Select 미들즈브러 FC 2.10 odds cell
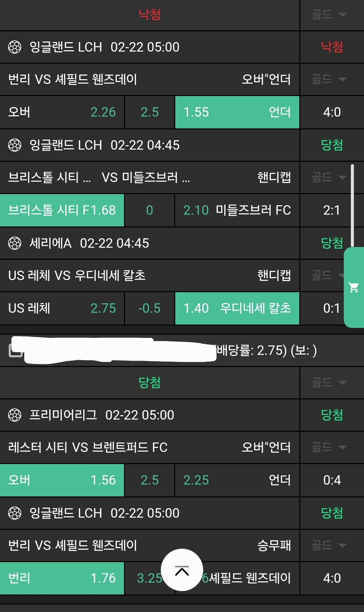Screen dimensions: 364x612 pos(237,210)
